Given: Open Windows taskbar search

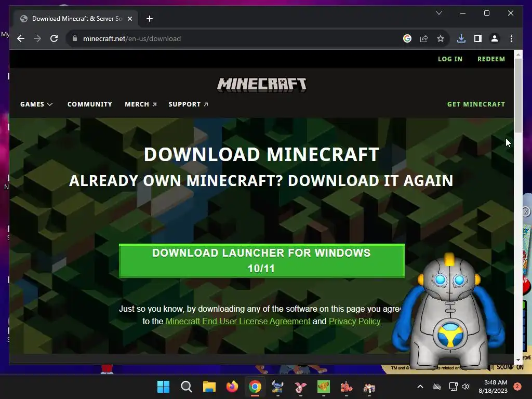Looking at the screenshot, I should [187, 387].
